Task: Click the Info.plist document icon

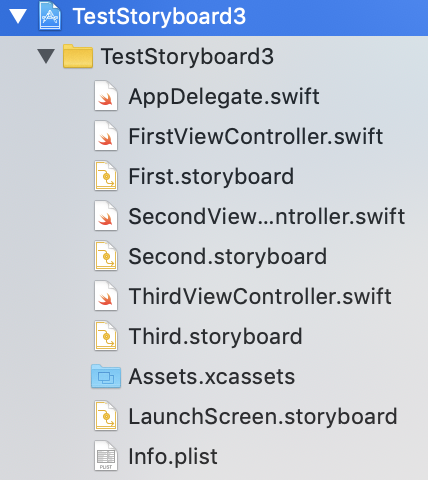Action: coord(106,456)
